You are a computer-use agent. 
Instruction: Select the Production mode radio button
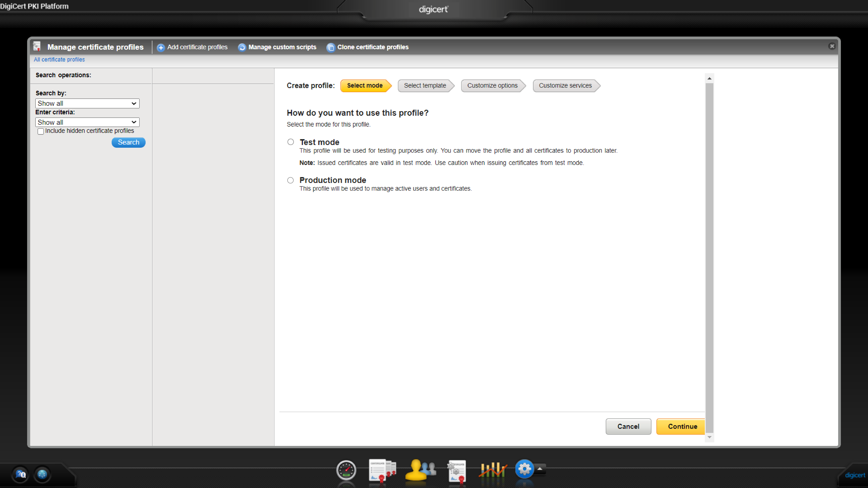click(x=290, y=180)
